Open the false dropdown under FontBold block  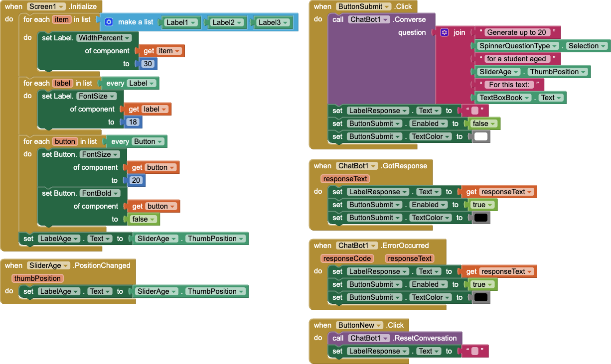coord(143,219)
